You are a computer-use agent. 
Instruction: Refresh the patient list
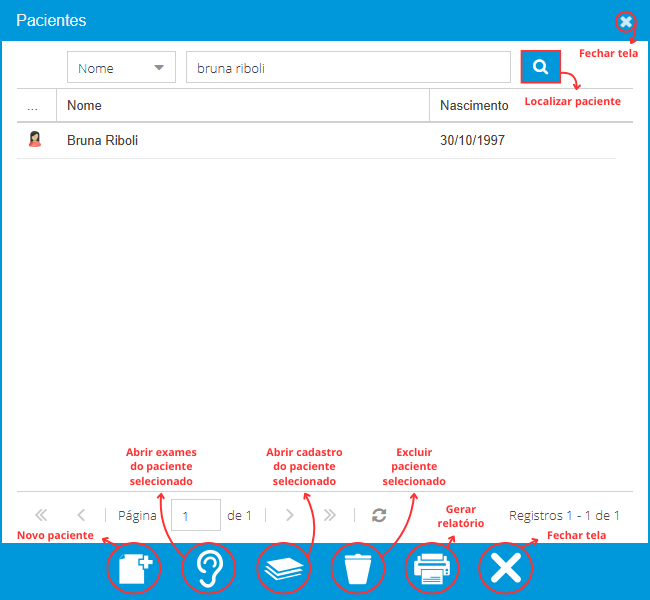click(x=379, y=515)
